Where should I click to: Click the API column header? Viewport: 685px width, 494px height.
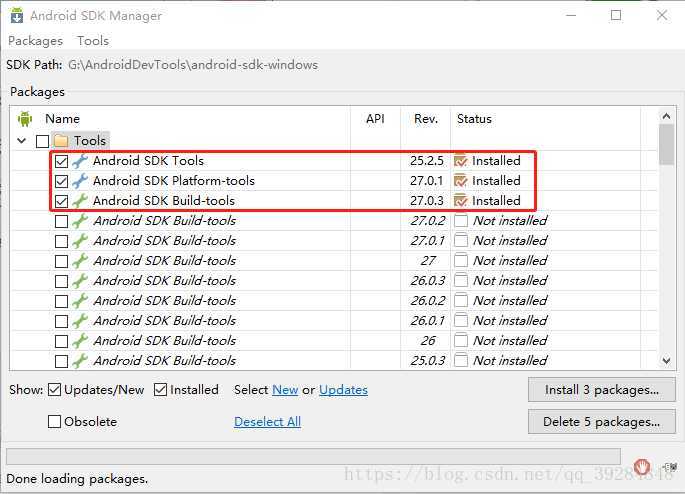[x=375, y=119]
